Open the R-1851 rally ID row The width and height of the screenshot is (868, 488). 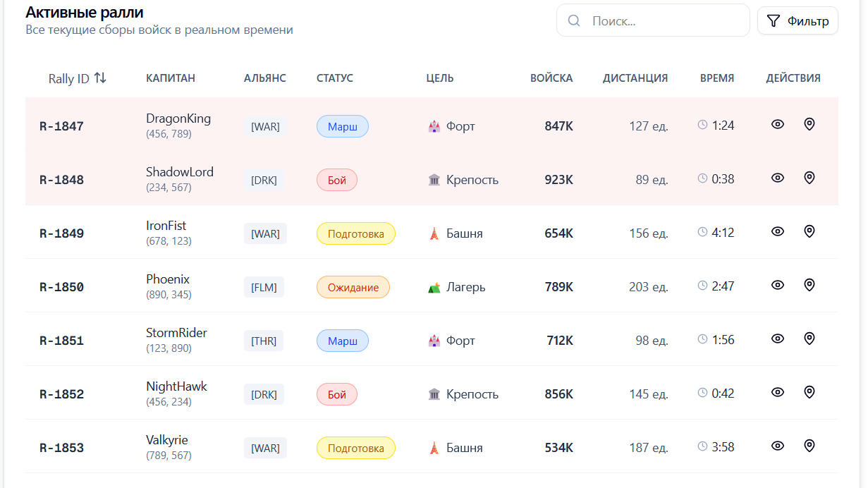point(61,341)
